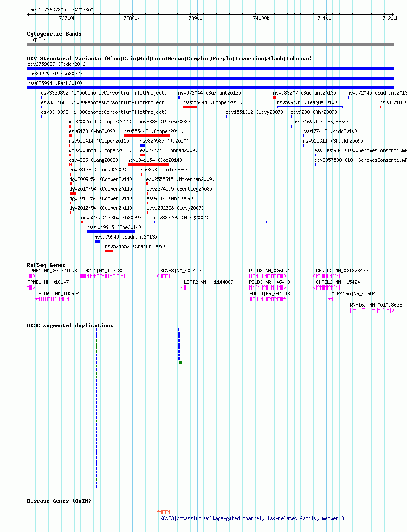Click the dgv2008n54 (Cooper2011) label
407x532 pixels.
(100, 150)
